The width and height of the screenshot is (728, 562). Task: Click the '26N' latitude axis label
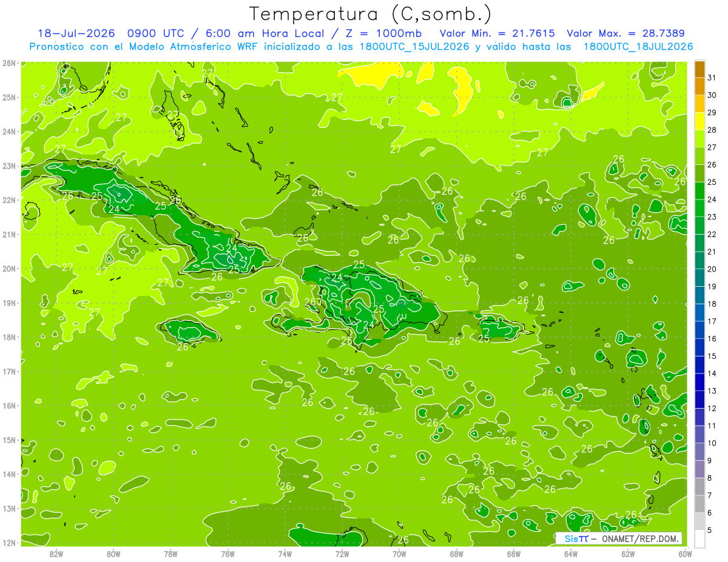[8, 62]
